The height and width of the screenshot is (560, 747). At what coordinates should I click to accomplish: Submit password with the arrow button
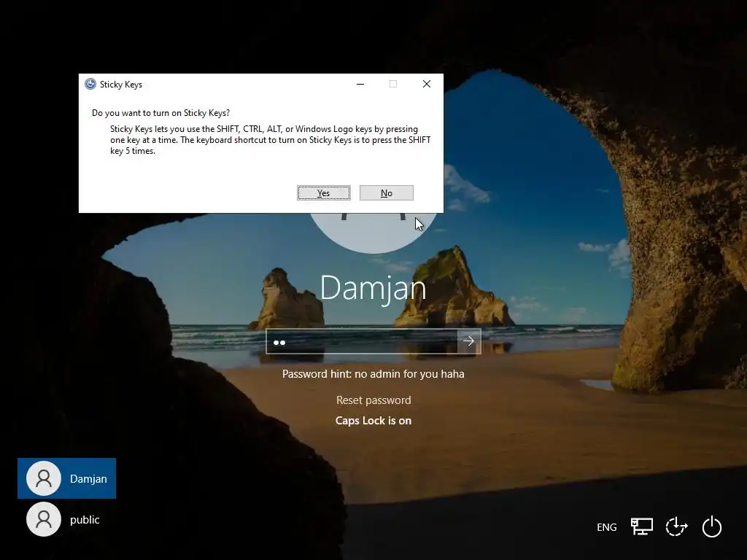pyautogui.click(x=469, y=341)
